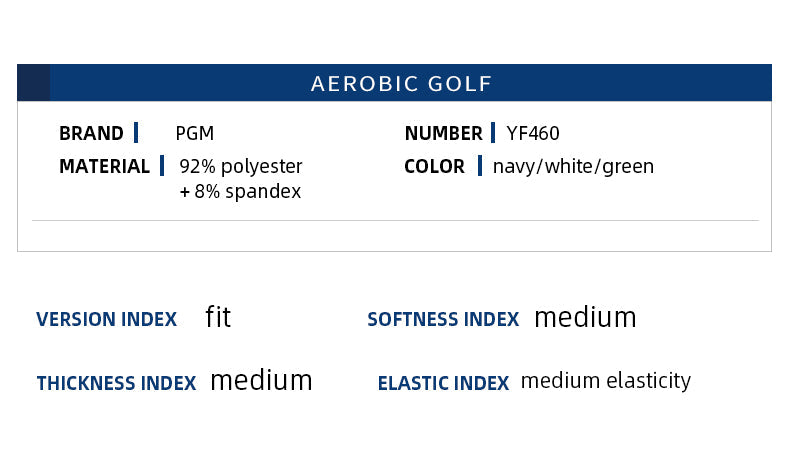The width and height of the screenshot is (790, 472).
Task: Select the fit version value
Action: 218,318
